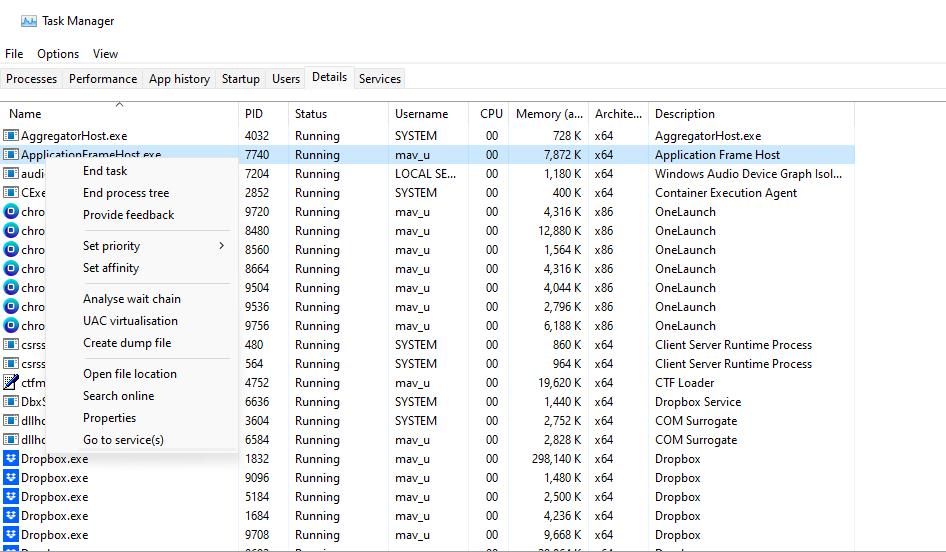
Task: Click the csrss process icon with PID 480
Action: point(12,345)
